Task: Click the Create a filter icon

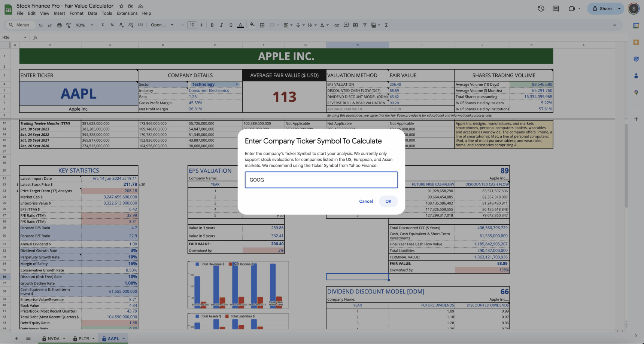Action: click(365, 25)
